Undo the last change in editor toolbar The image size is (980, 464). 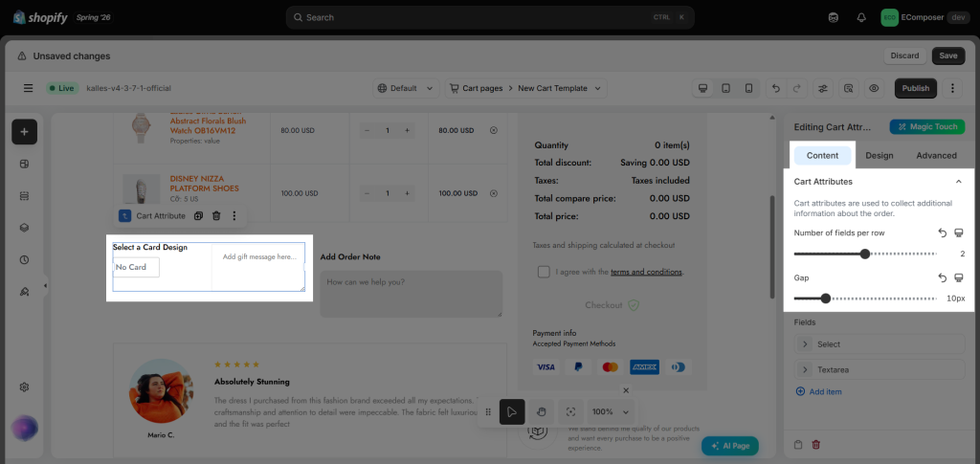pyautogui.click(x=775, y=88)
